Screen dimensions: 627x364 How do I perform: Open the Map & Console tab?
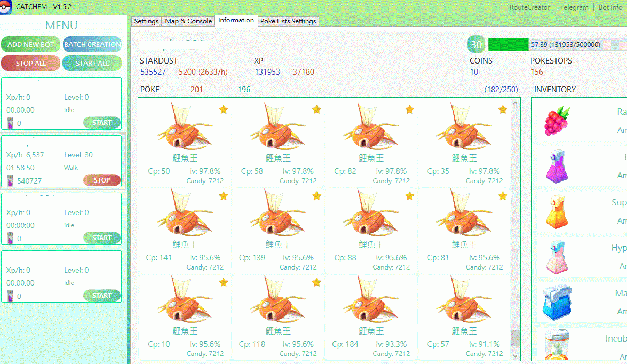click(188, 21)
